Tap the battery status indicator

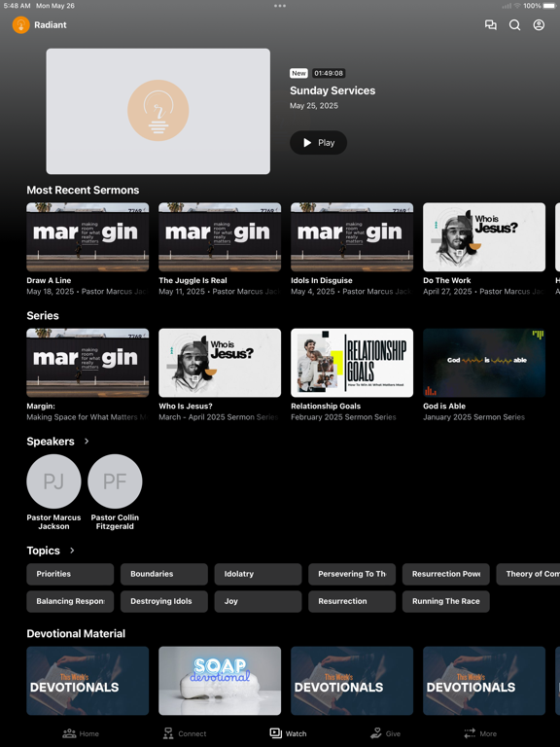pos(549,6)
